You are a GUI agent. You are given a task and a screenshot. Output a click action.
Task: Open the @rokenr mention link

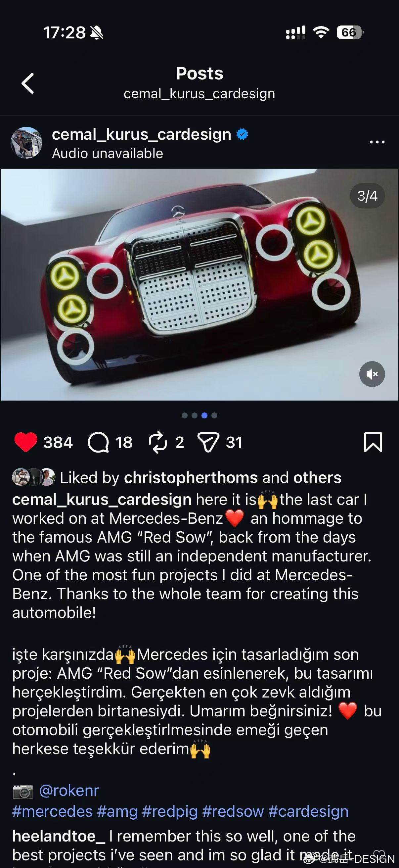click(x=69, y=790)
